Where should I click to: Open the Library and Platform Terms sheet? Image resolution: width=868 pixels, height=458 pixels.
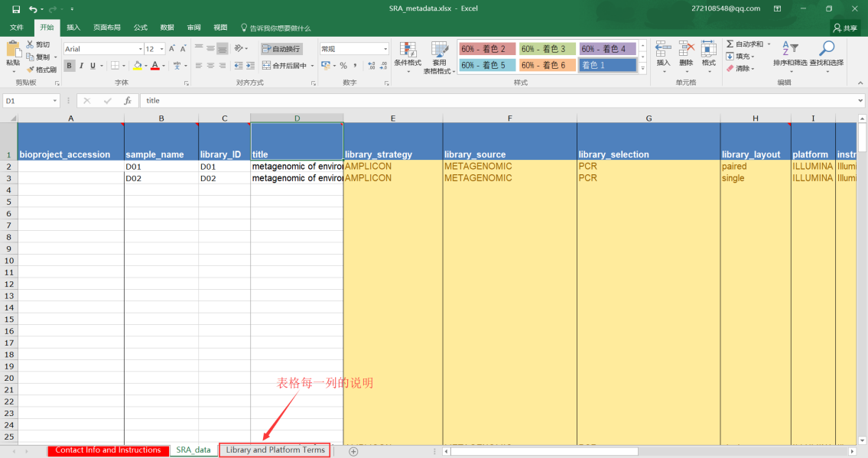275,450
